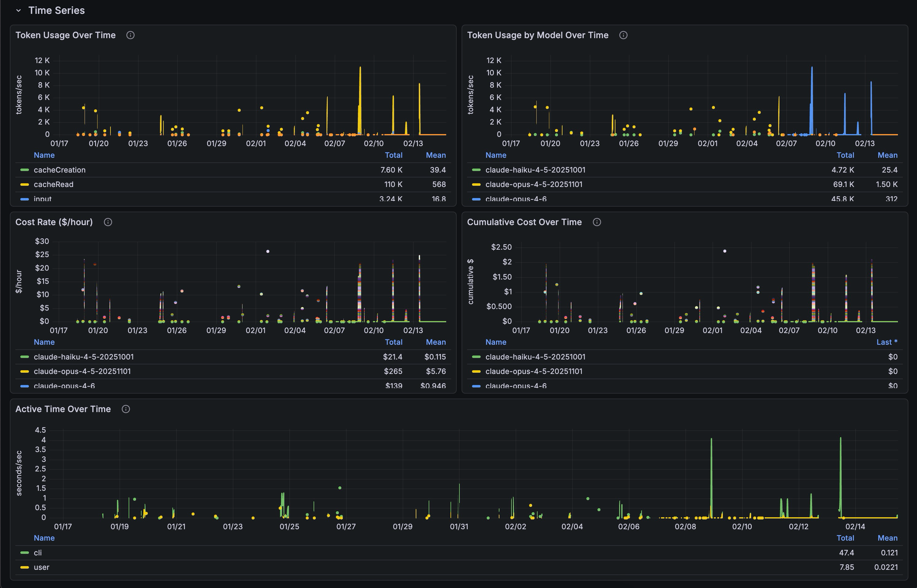Click $265 total in Cost Rate legend

pyautogui.click(x=393, y=372)
